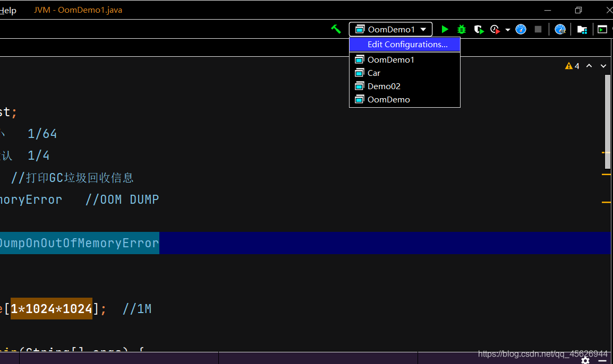Click the //1M comment
This screenshot has height=364, width=613.
tap(137, 309)
